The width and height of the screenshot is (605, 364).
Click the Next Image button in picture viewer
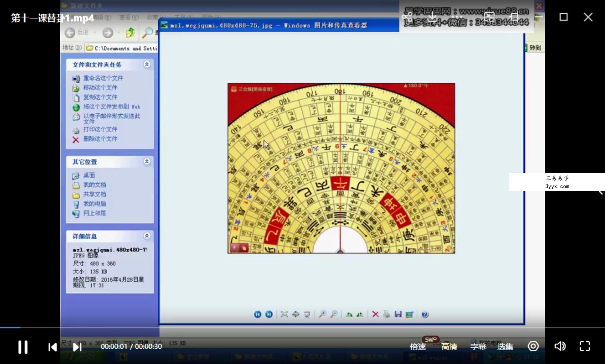tap(269, 314)
